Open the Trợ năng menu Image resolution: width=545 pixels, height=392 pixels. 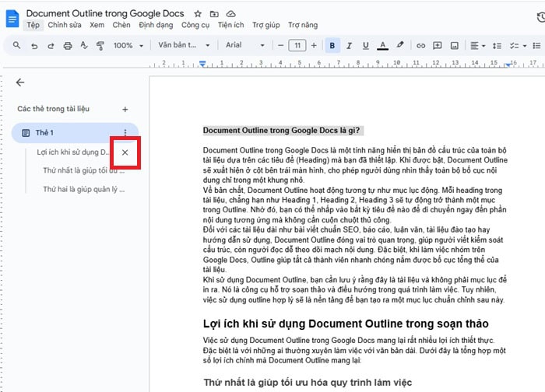303,25
